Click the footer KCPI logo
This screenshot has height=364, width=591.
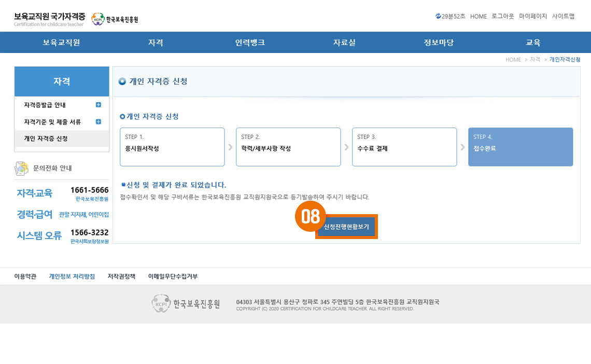[x=186, y=303]
